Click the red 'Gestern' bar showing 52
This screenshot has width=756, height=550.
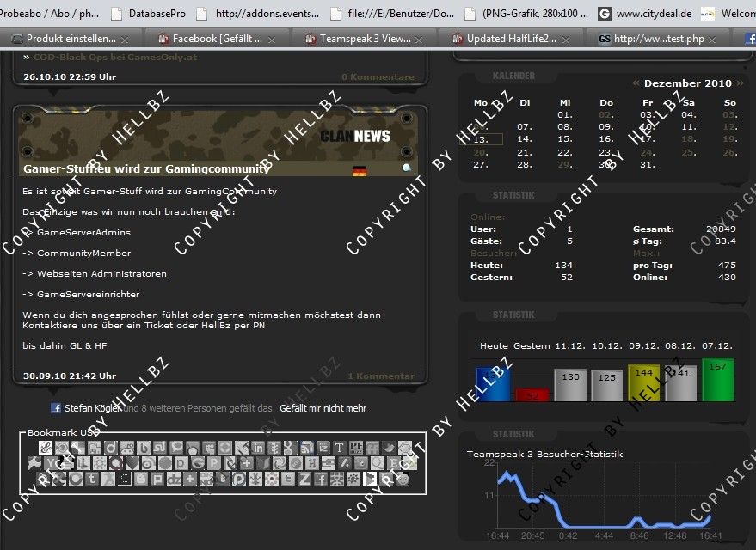tap(532, 395)
